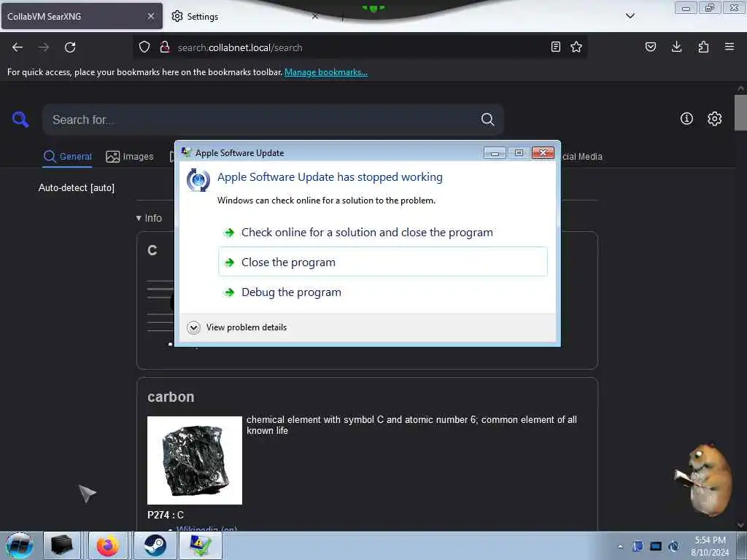The height and width of the screenshot is (560, 747).
Task: Open the Auto-detect language dropdown
Action: click(x=76, y=187)
